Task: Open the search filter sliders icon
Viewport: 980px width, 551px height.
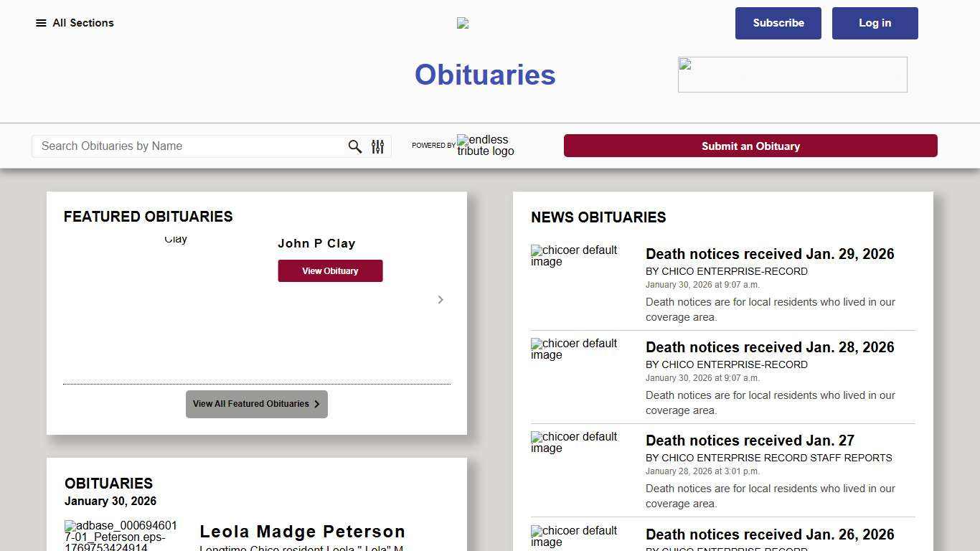Action: click(378, 146)
